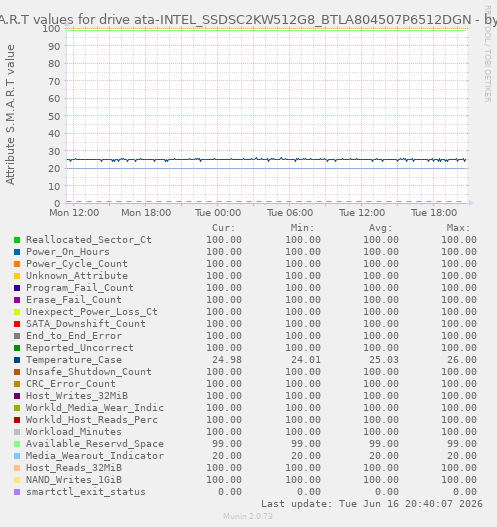The height and width of the screenshot is (527, 497).
Task: Click the red SATA_Downshift_Count legend swatch
Action: (x=17, y=324)
